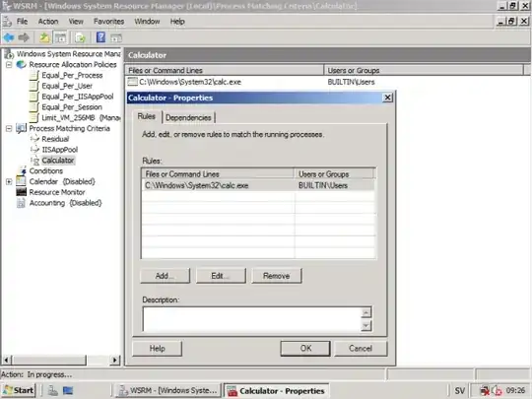Click the Server Manager quick launch icon

53,390
